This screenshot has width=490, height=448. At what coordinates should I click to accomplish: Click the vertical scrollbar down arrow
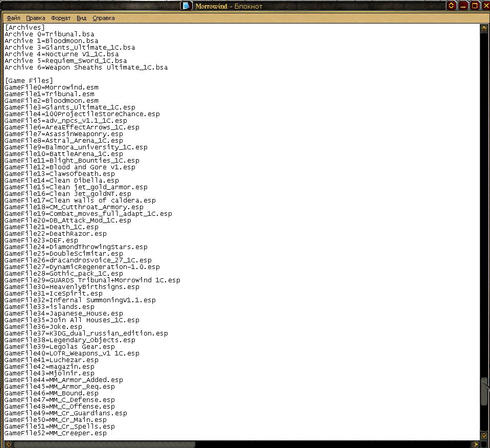484,436
